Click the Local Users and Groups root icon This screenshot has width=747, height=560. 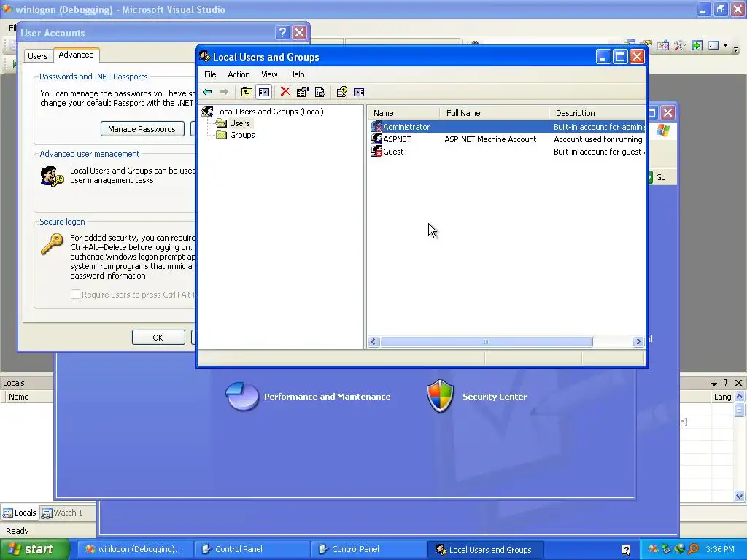(x=207, y=112)
